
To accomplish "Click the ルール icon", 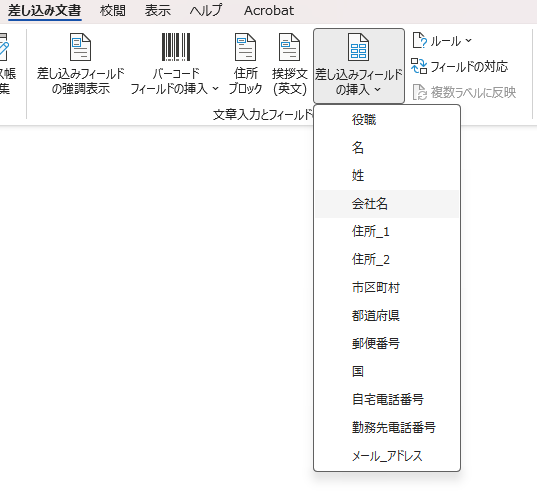I will point(420,41).
